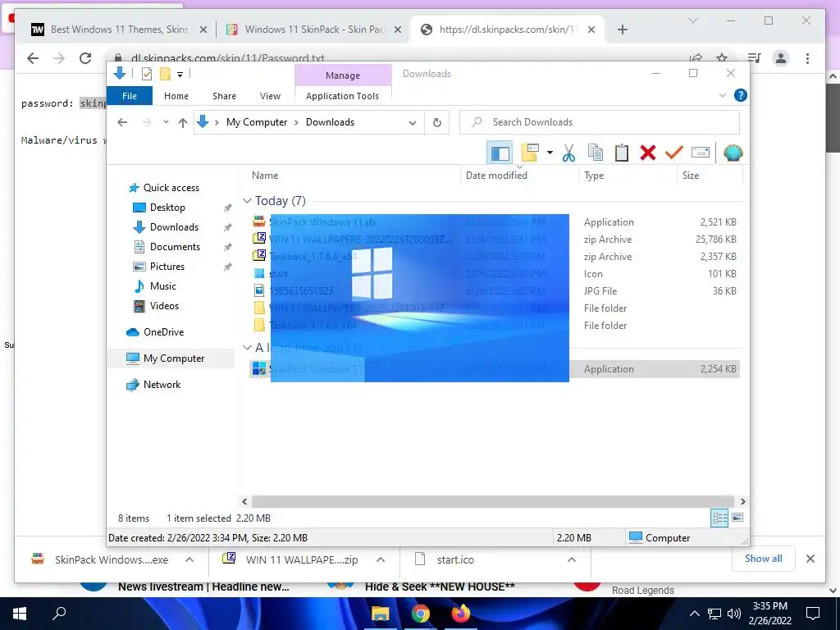This screenshot has height=630, width=840.
Task: Click the Properties quick access icon
Action: [146, 74]
